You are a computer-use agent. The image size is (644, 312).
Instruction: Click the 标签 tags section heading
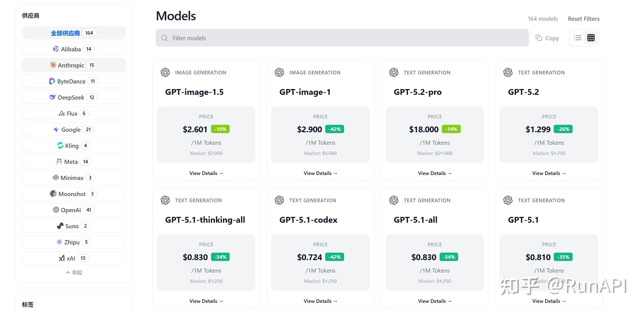pyautogui.click(x=28, y=305)
